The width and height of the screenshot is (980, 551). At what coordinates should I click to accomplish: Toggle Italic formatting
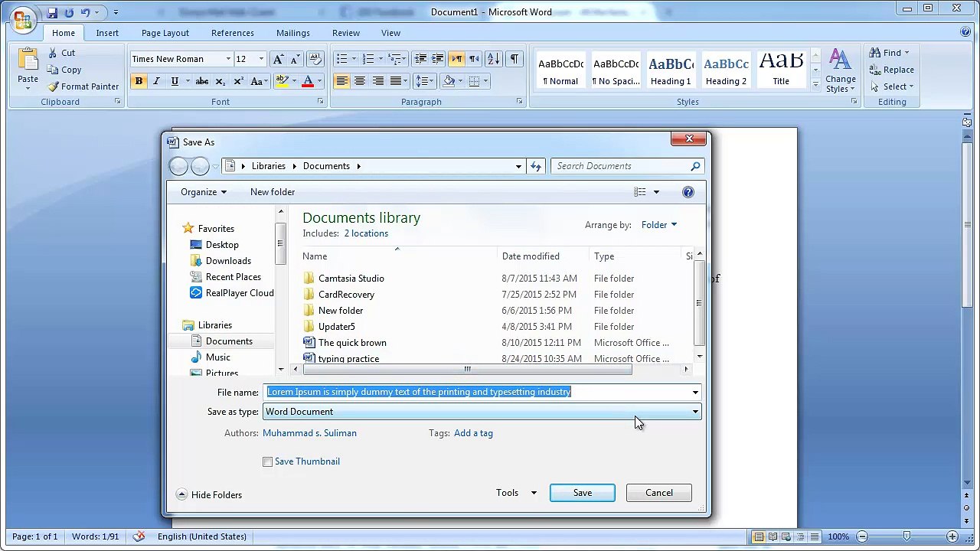157,81
